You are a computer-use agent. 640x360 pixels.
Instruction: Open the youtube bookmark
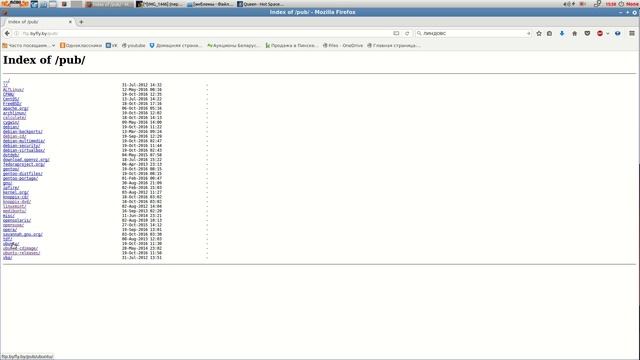[133, 46]
